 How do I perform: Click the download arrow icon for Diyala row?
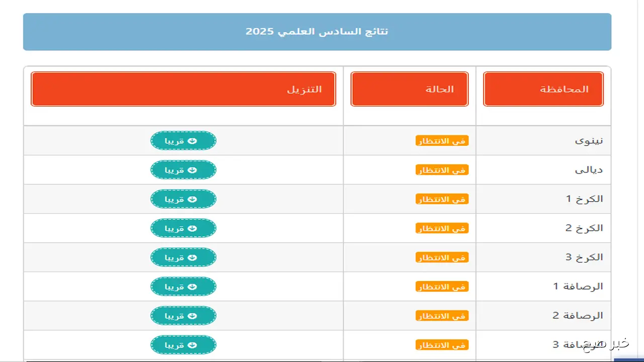click(192, 170)
